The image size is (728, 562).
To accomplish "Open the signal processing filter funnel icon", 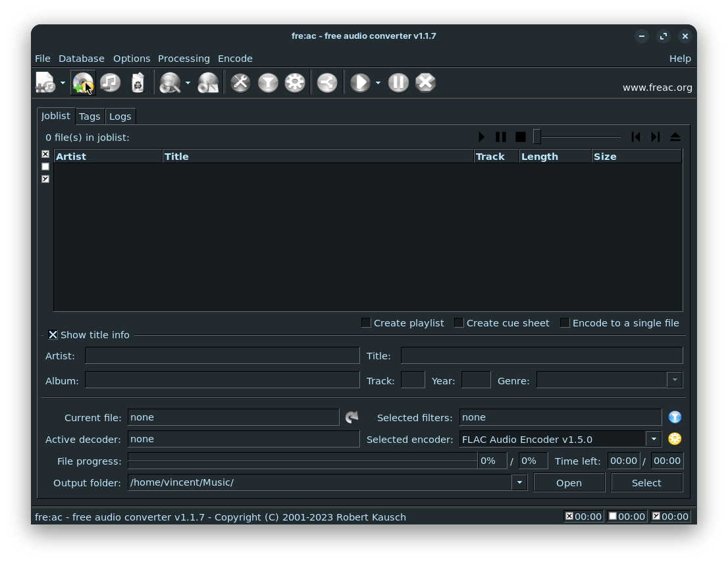I will point(268,83).
